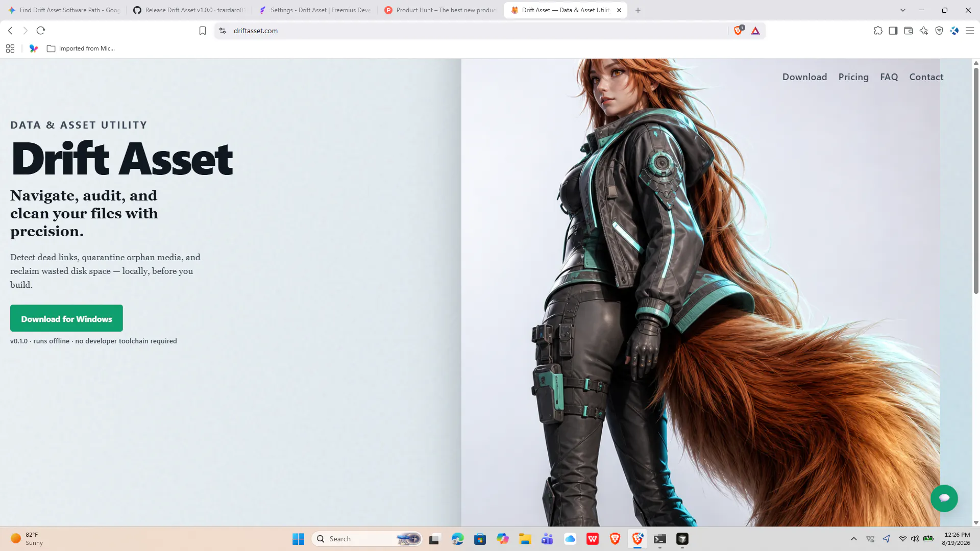The width and height of the screenshot is (980, 551).
Task: Open the red W app in taskbar
Action: (x=593, y=539)
